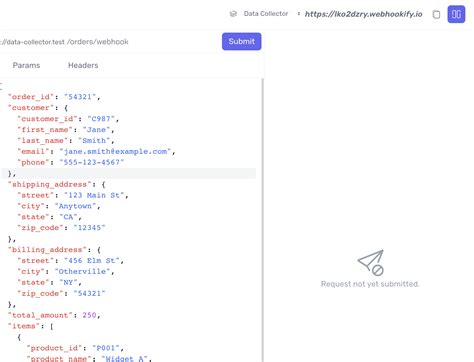474x362 pixels.
Task: Click the "product_id": "P001" line
Action: [x=75, y=348]
